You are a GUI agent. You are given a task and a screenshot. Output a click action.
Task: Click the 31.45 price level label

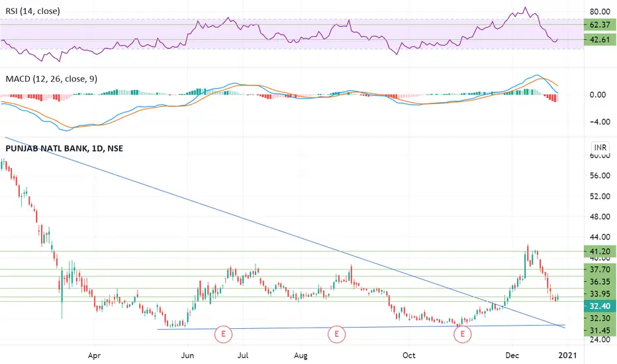[600, 330]
